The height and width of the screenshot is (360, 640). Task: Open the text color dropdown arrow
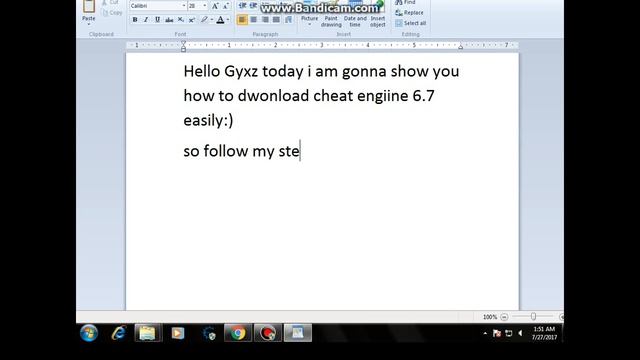228,20
